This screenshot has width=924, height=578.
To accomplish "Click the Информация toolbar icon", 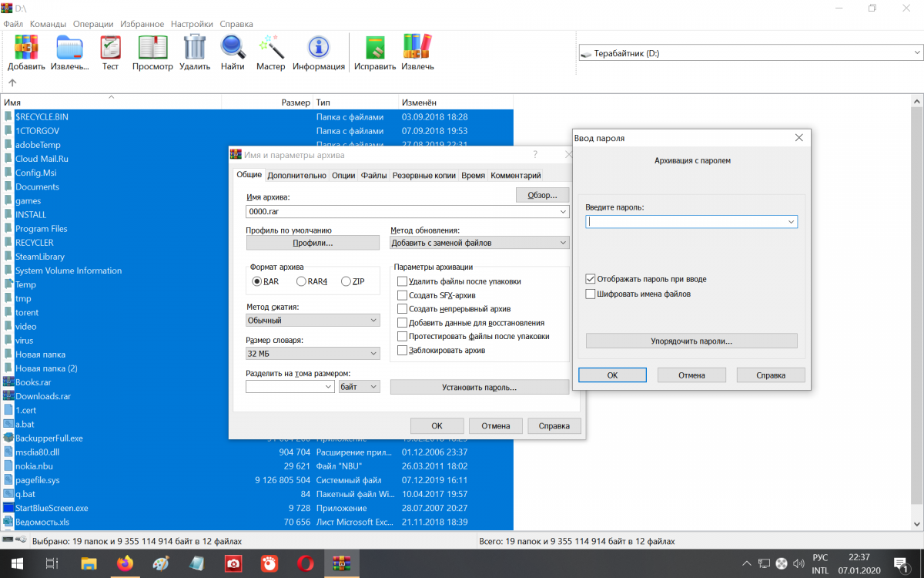I will (x=319, y=48).
